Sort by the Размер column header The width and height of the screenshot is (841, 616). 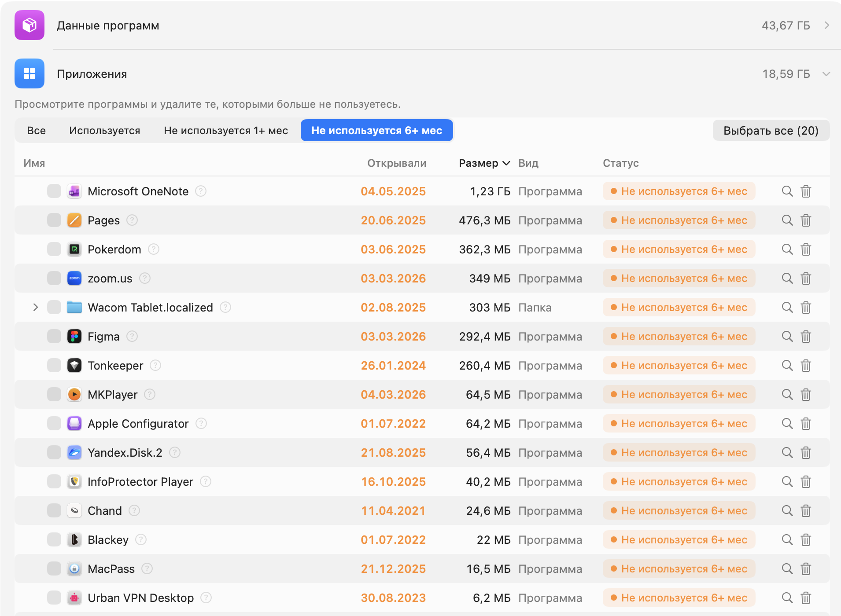click(x=484, y=163)
